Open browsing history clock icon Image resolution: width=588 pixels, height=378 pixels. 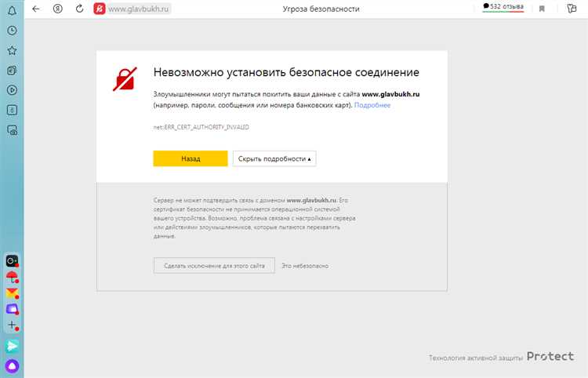point(12,31)
